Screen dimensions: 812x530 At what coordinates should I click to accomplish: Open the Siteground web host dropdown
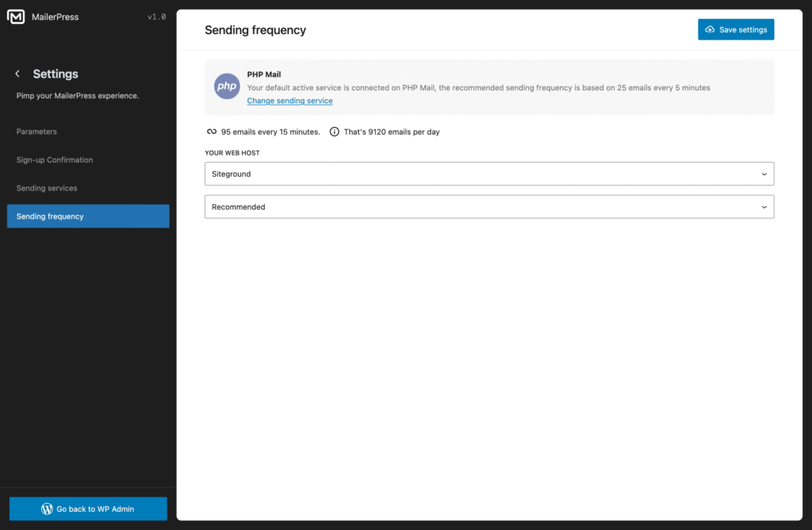pos(489,174)
